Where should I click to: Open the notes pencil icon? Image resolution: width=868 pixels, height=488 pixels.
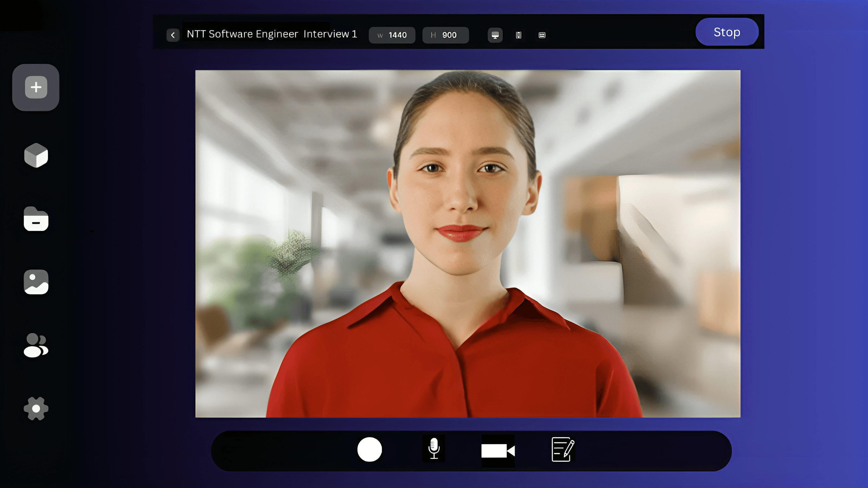562,450
